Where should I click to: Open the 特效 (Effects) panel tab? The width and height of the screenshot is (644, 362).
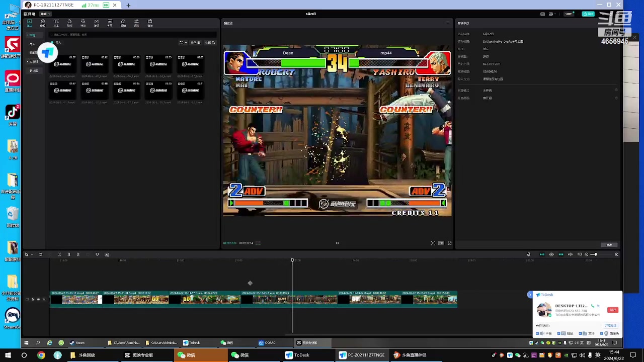pos(83,23)
